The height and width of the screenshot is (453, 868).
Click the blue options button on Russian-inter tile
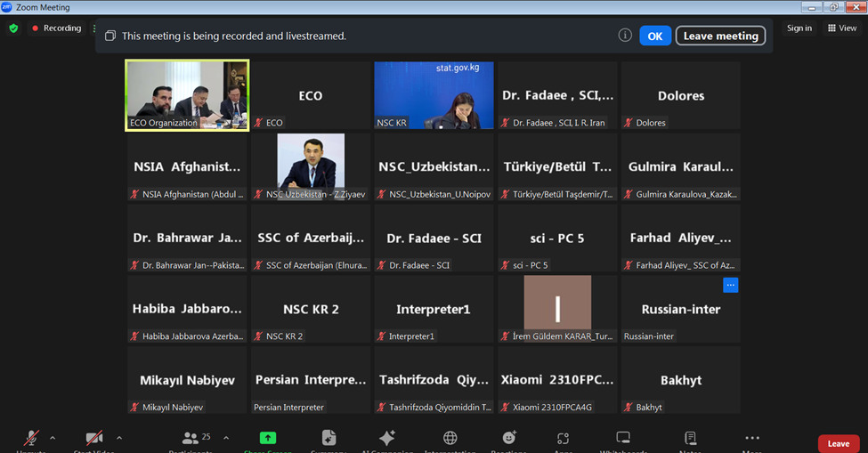pyautogui.click(x=730, y=286)
